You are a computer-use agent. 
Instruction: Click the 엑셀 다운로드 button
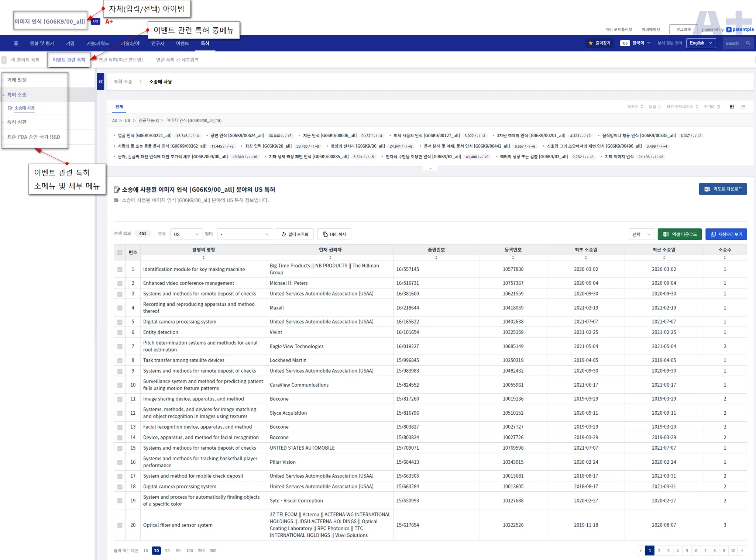(x=679, y=234)
